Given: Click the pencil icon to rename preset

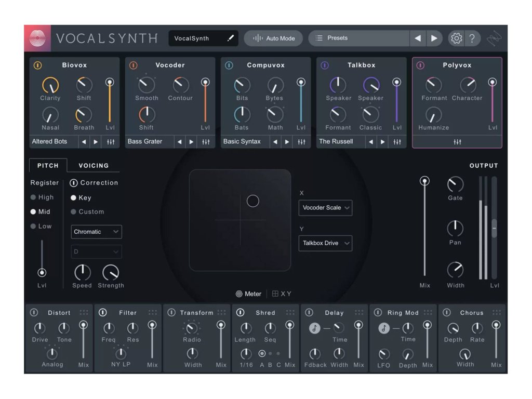Looking at the screenshot, I should click(231, 38).
